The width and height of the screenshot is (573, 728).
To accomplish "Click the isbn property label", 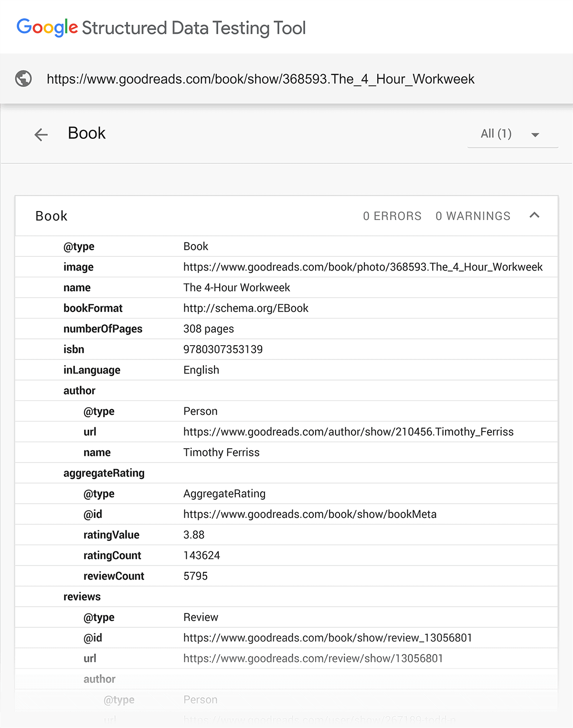I will pyautogui.click(x=74, y=349).
